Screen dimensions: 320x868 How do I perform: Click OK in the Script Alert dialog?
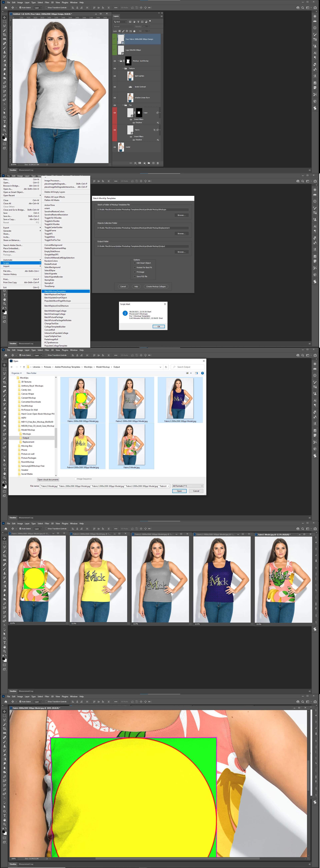pyautogui.click(x=158, y=327)
